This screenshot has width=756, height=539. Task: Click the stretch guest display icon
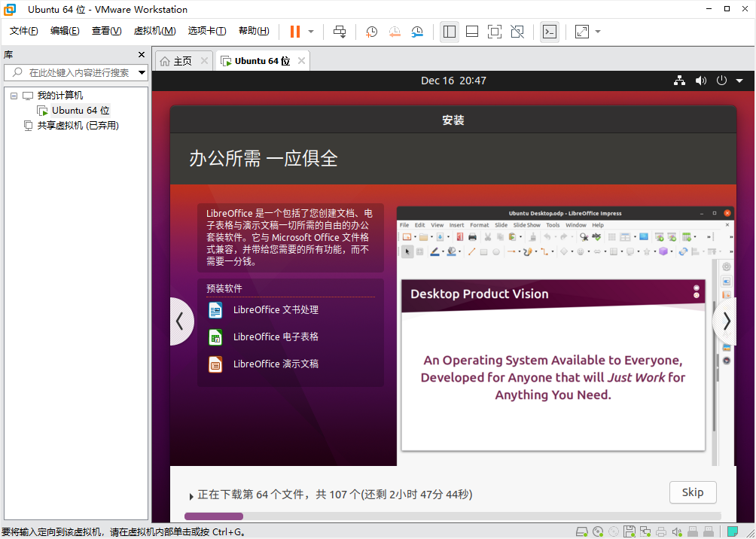tap(582, 32)
